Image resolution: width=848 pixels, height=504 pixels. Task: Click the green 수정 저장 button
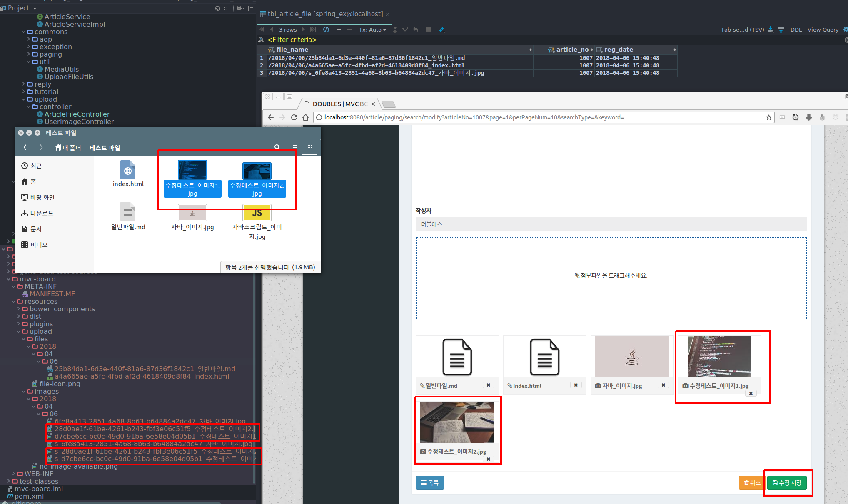click(787, 483)
